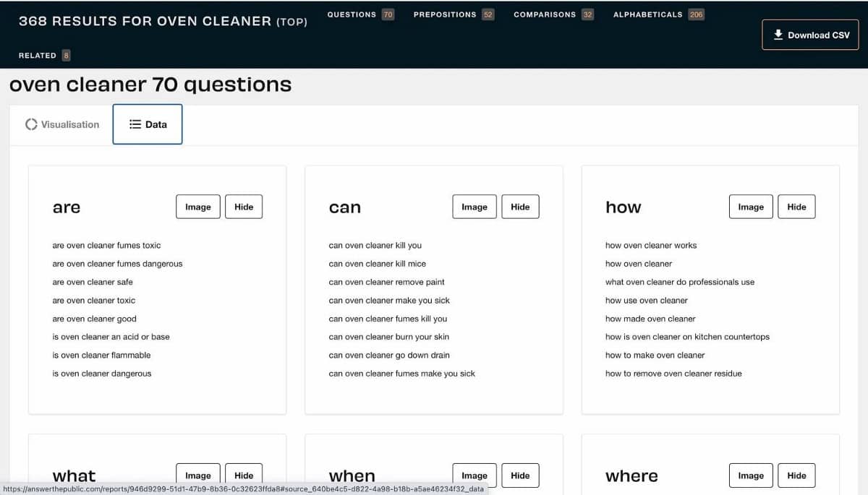Open the Comparisons 32 tab
Screen dimensions: 868x495
coord(553,14)
